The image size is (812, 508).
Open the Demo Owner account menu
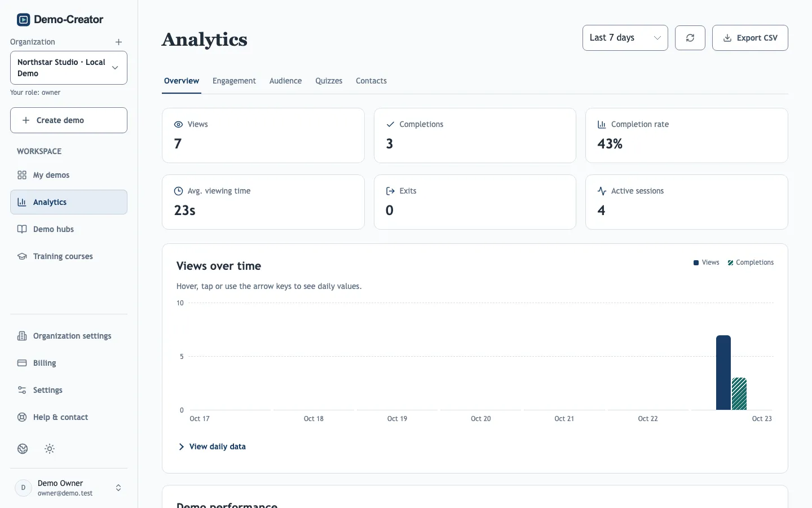pos(69,488)
